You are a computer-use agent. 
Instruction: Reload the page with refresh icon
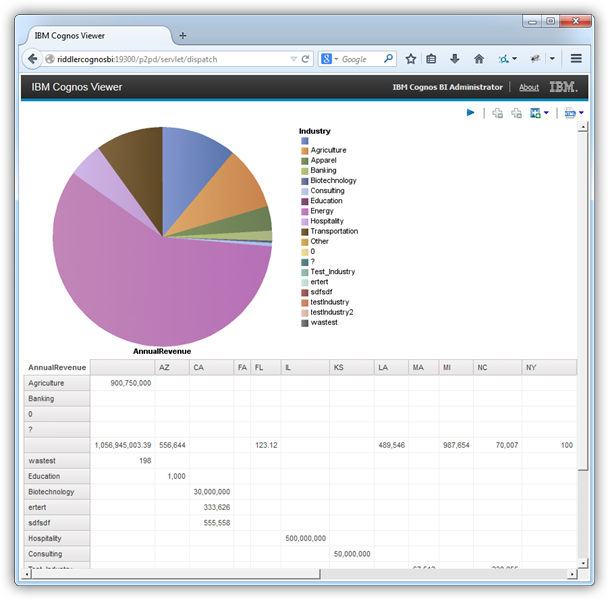pyautogui.click(x=306, y=59)
